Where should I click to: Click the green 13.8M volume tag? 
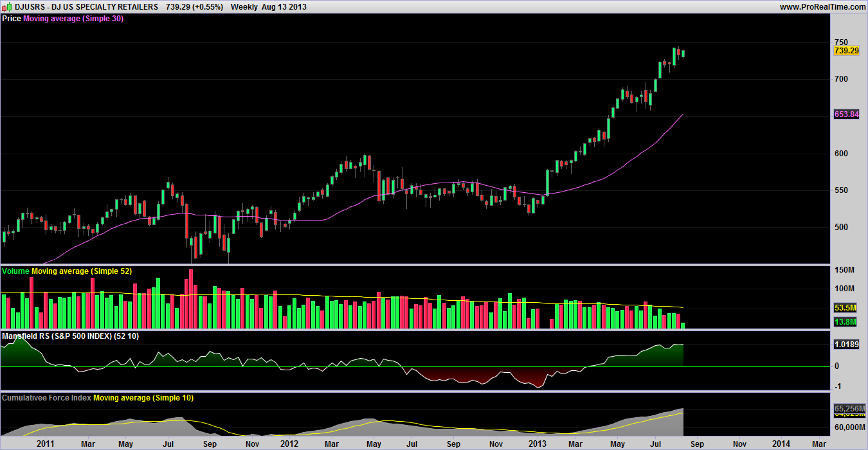tap(845, 321)
